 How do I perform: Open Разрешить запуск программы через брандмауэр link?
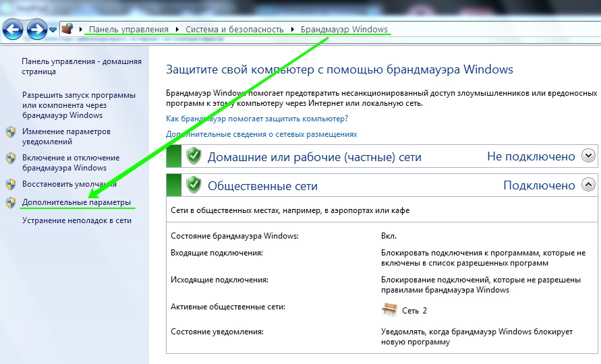[79, 105]
